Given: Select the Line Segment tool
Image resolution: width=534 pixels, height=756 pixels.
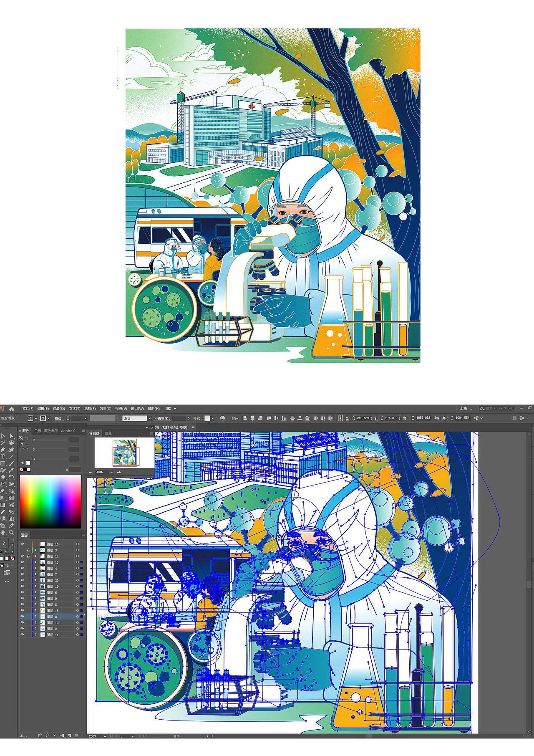Looking at the screenshot, I should [x=11, y=456].
